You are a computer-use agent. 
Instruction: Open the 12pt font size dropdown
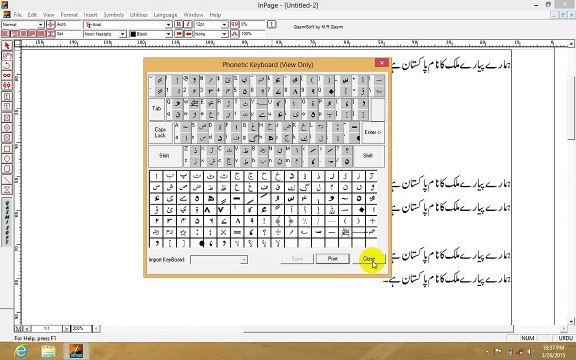tap(224, 25)
